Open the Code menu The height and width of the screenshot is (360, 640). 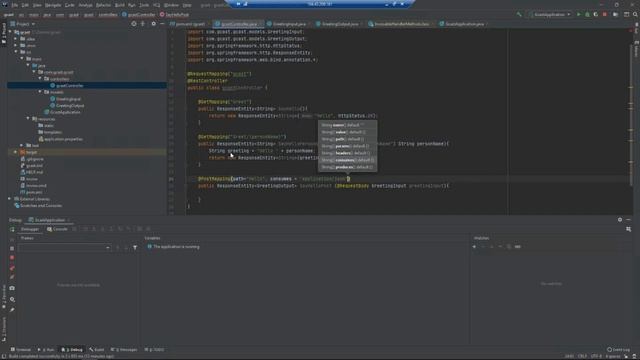pyautogui.click(x=70, y=5)
